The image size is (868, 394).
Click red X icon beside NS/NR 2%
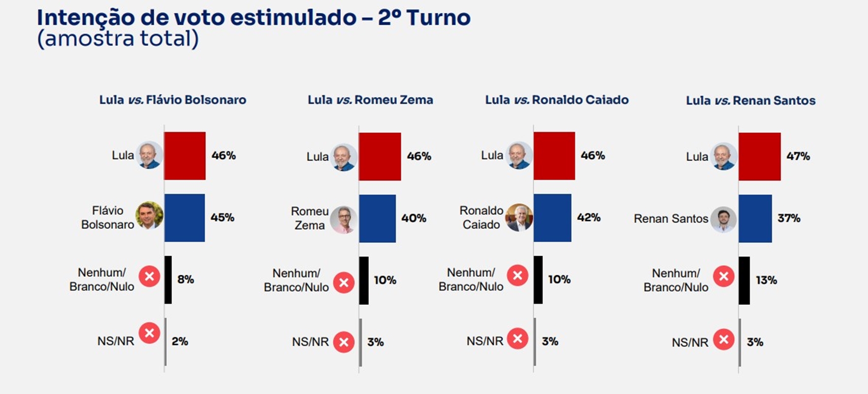click(x=149, y=333)
